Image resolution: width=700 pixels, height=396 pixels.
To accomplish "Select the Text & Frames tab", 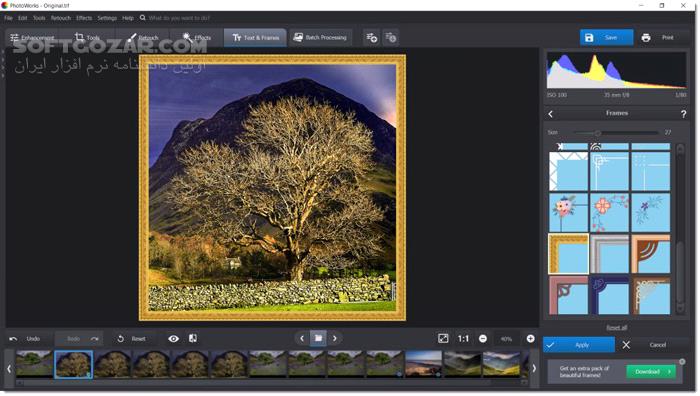I will (255, 38).
